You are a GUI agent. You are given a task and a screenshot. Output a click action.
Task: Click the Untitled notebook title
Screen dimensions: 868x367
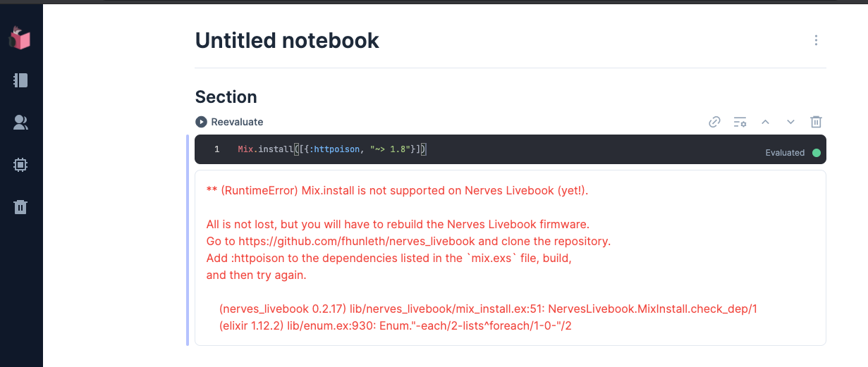click(287, 40)
